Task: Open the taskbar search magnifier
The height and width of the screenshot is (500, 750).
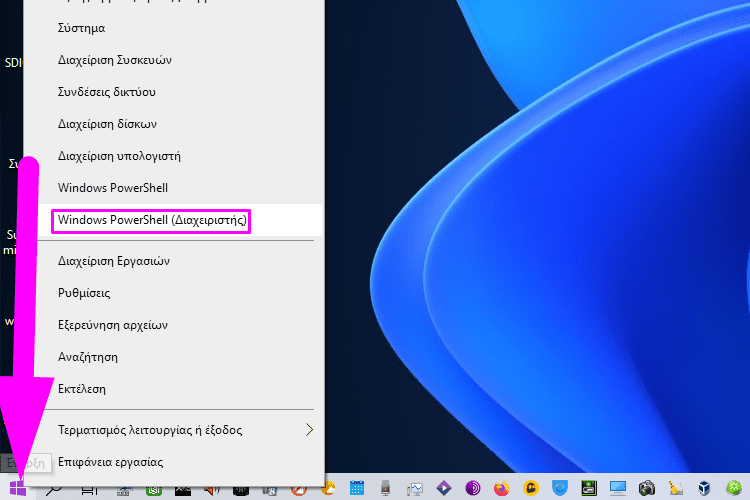Action: pos(54,489)
